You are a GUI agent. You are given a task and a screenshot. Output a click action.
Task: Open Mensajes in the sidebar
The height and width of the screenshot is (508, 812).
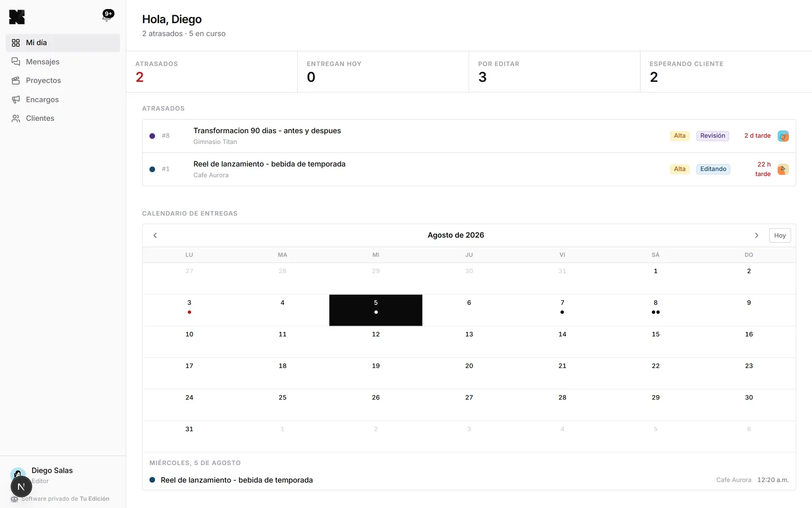point(63,62)
